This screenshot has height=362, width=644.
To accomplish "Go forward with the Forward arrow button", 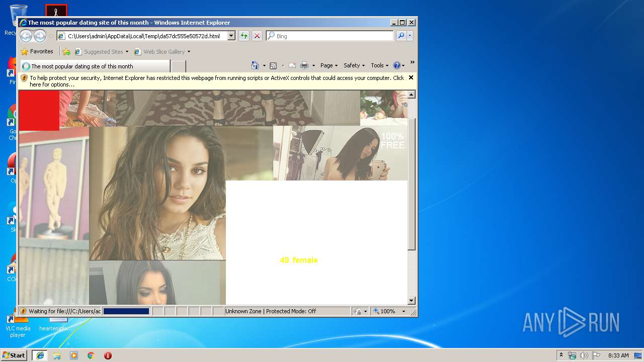I will click(40, 36).
